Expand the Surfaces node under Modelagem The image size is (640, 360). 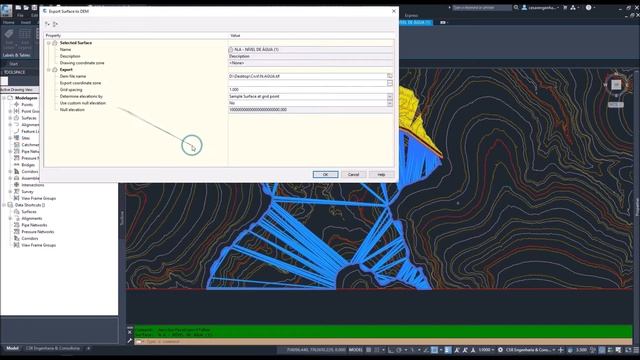point(11,118)
